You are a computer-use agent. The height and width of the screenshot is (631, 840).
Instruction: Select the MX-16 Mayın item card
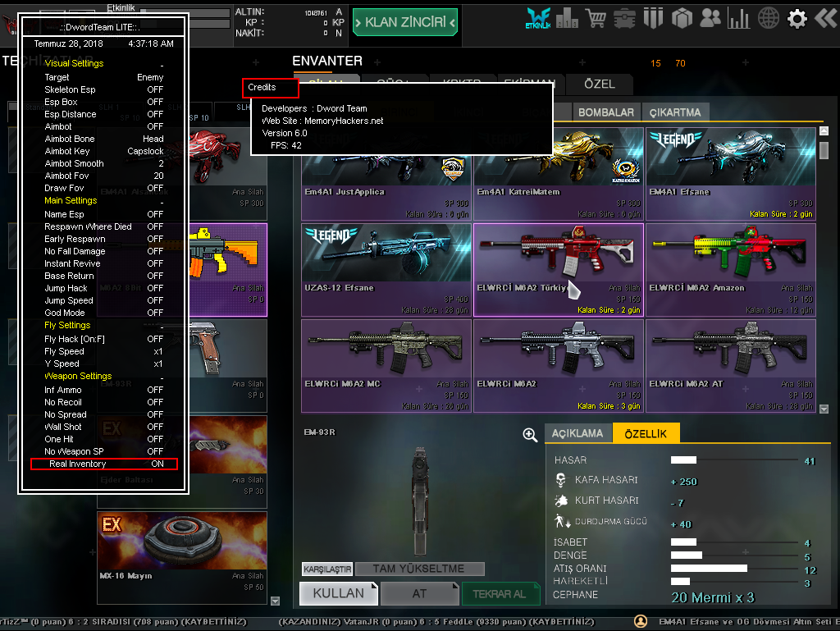click(x=182, y=558)
